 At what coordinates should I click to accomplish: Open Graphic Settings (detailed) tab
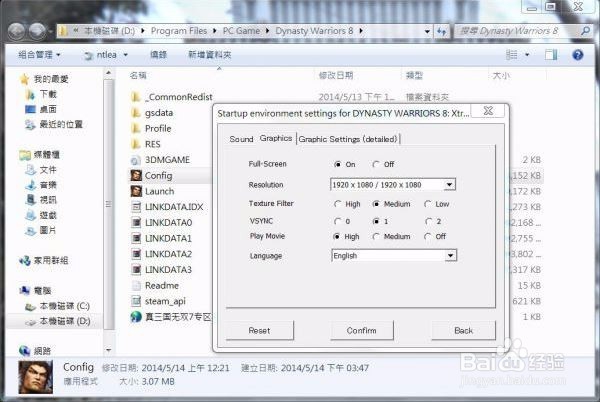[348, 139]
